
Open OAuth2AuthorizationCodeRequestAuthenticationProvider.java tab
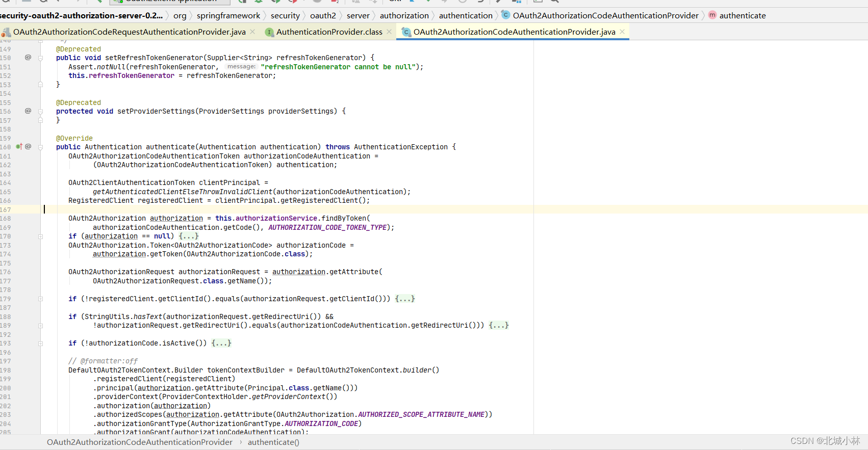tap(129, 32)
